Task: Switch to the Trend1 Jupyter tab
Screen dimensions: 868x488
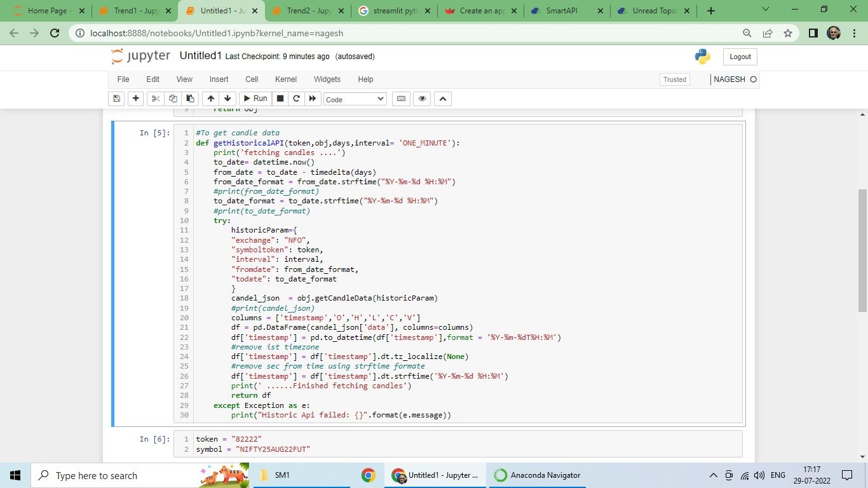Action: 135,11
